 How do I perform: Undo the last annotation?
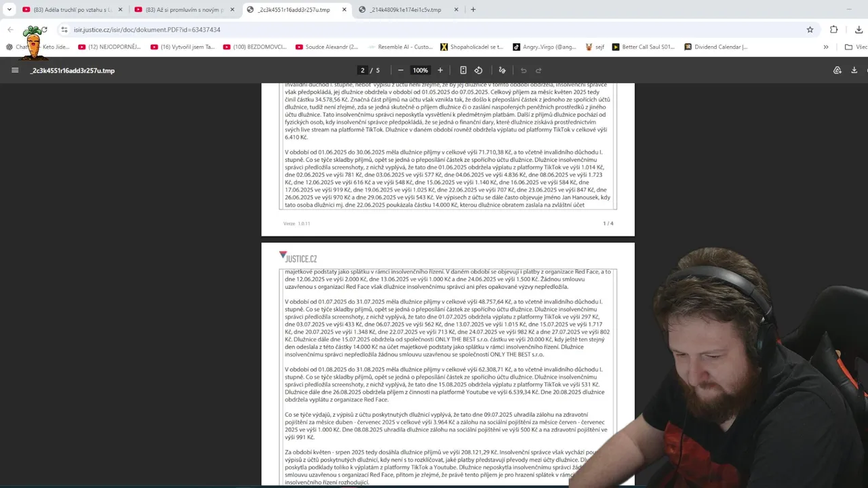pyautogui.click(x=524, y=70)
